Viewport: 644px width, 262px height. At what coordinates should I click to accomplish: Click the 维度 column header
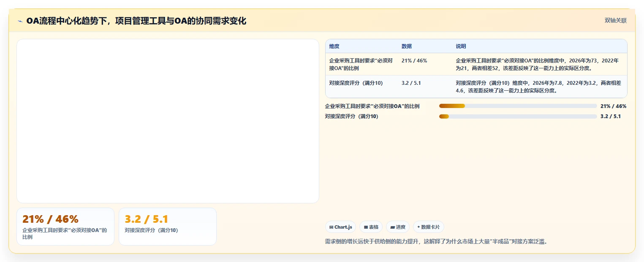[x=334, y=46]
